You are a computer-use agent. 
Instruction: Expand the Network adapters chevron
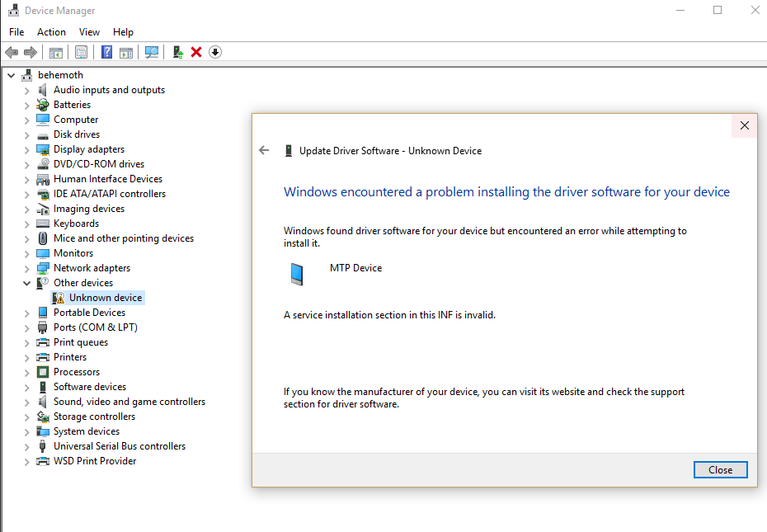point(27,269)
